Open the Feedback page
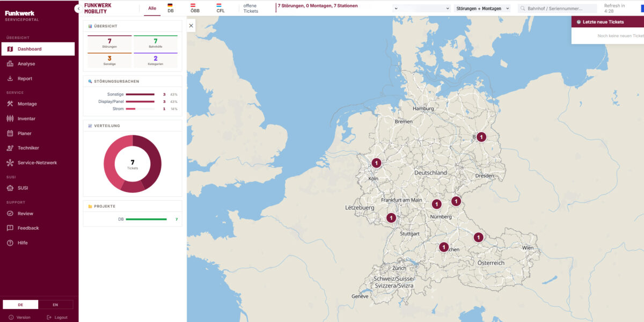644x322 pixels. coord(38,228)
